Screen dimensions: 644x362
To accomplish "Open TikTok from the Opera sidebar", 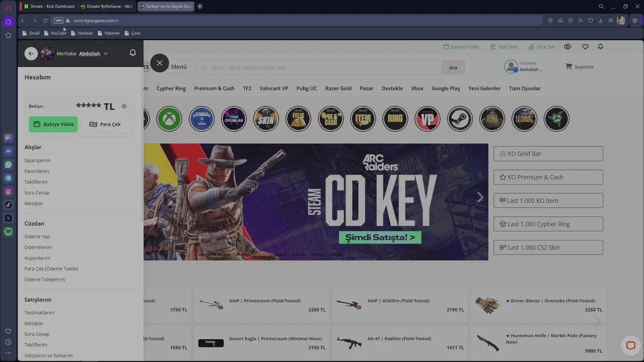I will click(x=8, y=205).
